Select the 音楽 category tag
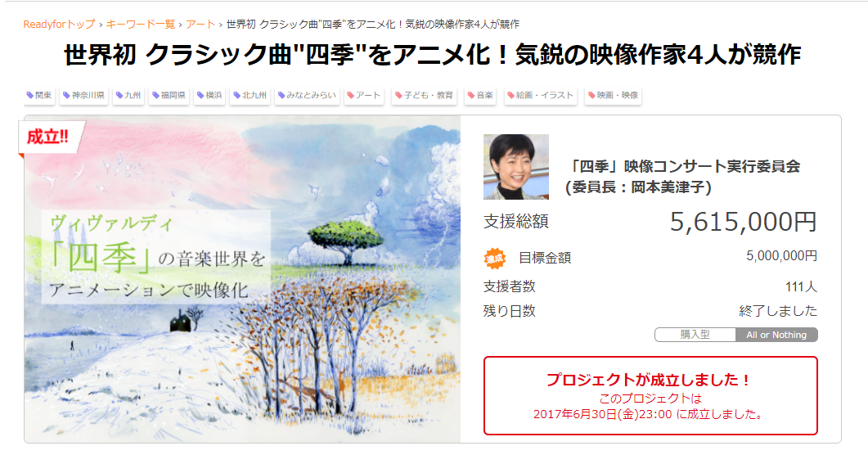Viewport: 868px width, 473px height. coord(480,95)
